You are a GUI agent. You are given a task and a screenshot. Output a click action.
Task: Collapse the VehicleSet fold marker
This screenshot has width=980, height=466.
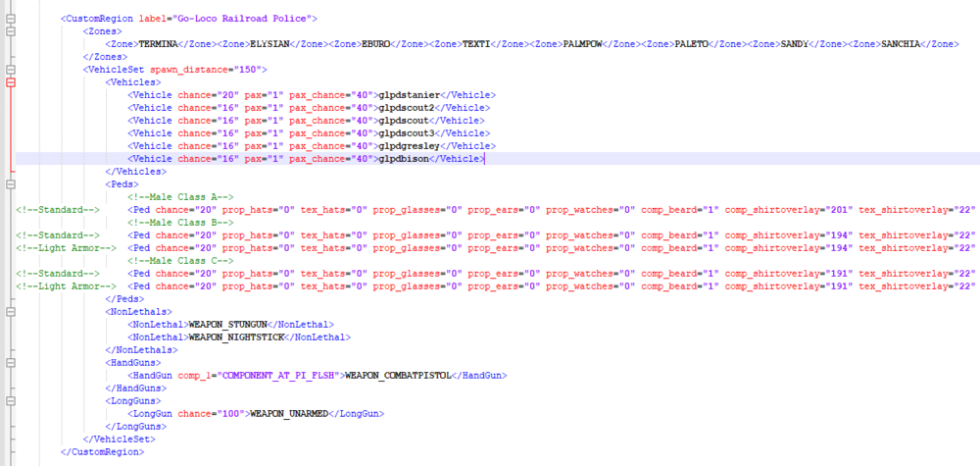point(10,70)
